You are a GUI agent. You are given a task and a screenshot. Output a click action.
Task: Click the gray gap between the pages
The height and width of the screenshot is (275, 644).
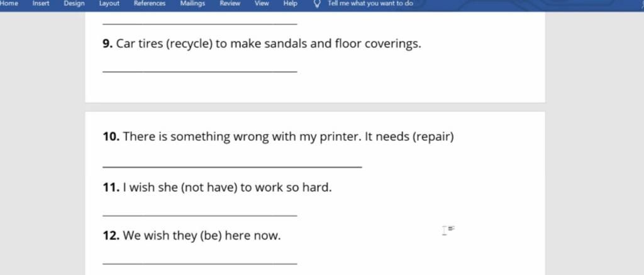[x=315, y=107]
